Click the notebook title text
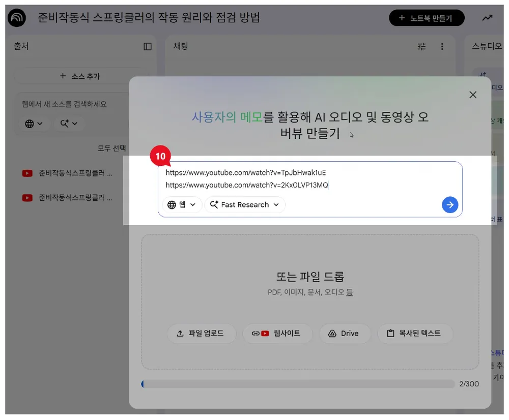Screen dimensions: 509x420 (x=149, y=17)
